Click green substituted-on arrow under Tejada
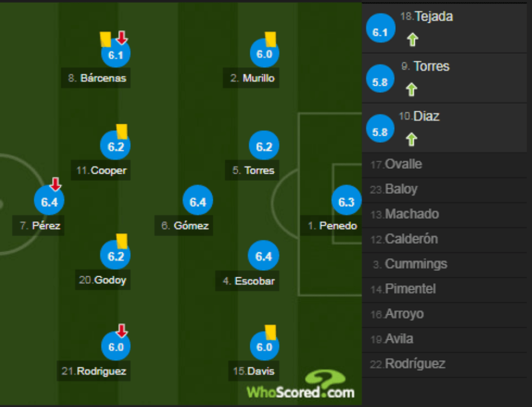 (x=412, y=39)
